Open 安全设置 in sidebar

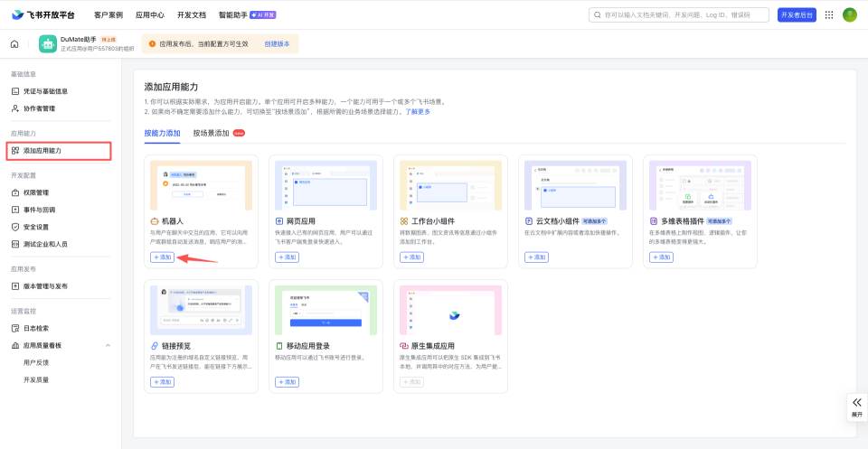(36, 227)
